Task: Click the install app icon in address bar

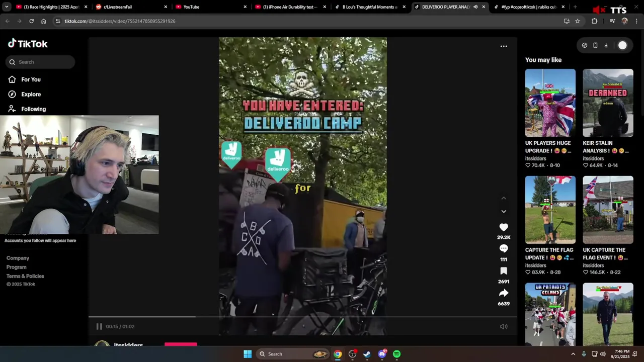Action: pos(567,21)
